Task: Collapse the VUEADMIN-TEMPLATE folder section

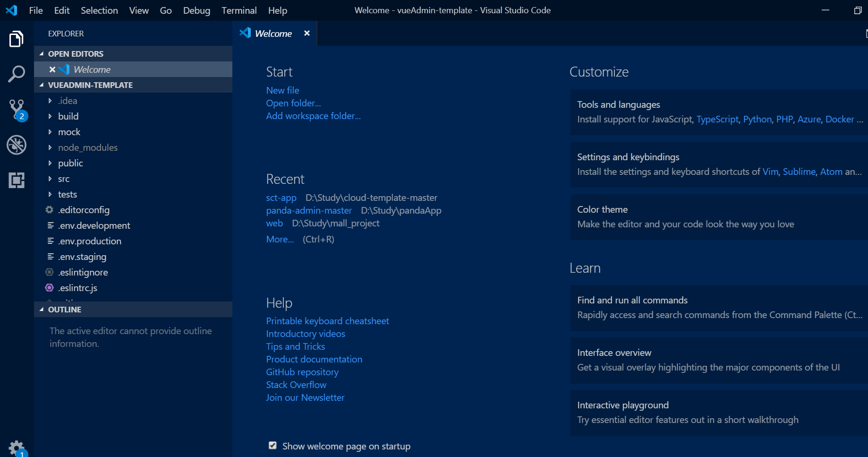Action: (42, 85)
